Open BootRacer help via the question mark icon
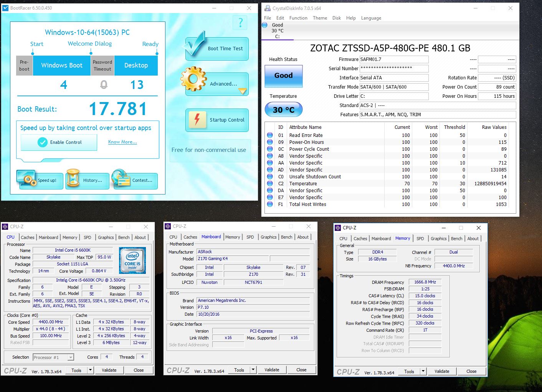This screenshot has height=392, width=542. click(241, 23)
